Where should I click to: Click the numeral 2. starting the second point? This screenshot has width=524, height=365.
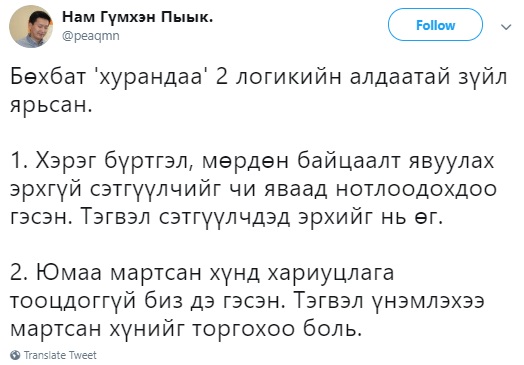pos(19,273)
